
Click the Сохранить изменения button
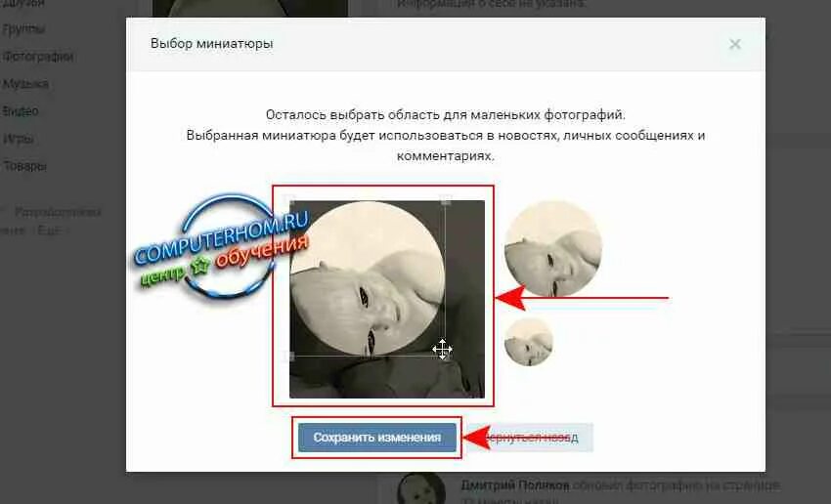pyautogui.click(x=376, y=438)
